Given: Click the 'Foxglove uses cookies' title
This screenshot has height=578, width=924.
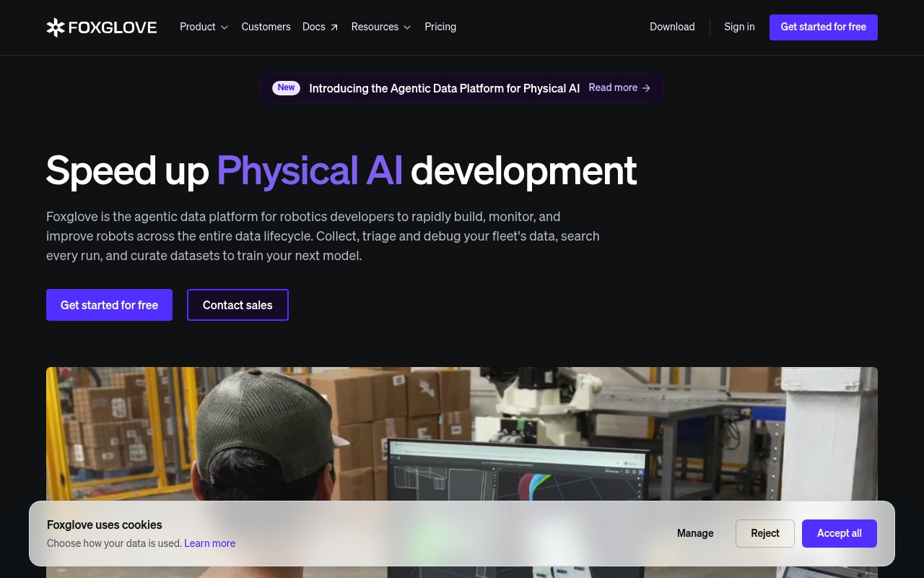Looking at the screenshot, I should click(x=105, y=525).
